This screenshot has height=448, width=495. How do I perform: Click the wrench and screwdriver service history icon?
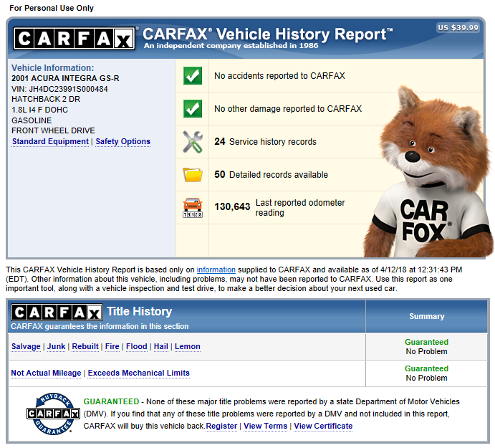pos(193,142)
